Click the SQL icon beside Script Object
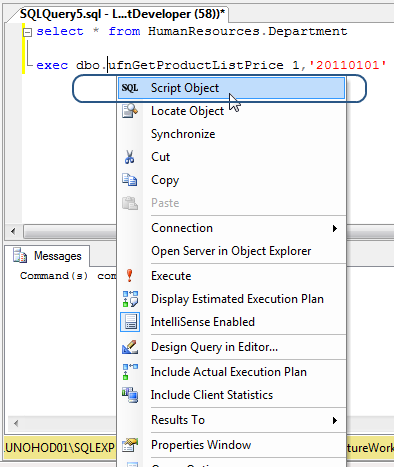The height and width of the screenshot is (467, 394). [x=130, y=88]
